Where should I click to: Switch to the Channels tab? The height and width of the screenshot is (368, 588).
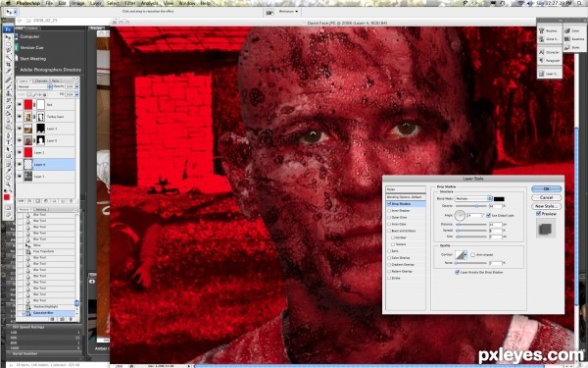pyautogui.click(x=41, y=80)
